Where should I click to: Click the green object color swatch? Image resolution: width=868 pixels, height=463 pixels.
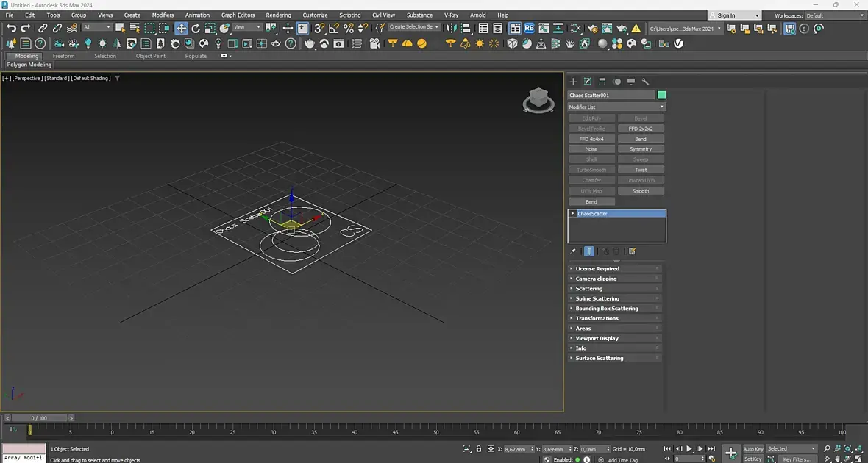coord(661,96)
